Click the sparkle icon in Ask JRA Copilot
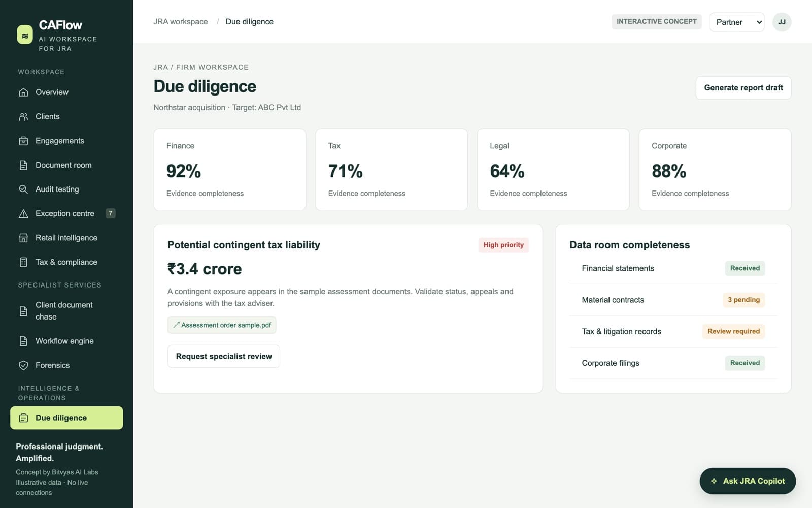The image size is (812, 508). pyautogui.click(x=714, y=481)
